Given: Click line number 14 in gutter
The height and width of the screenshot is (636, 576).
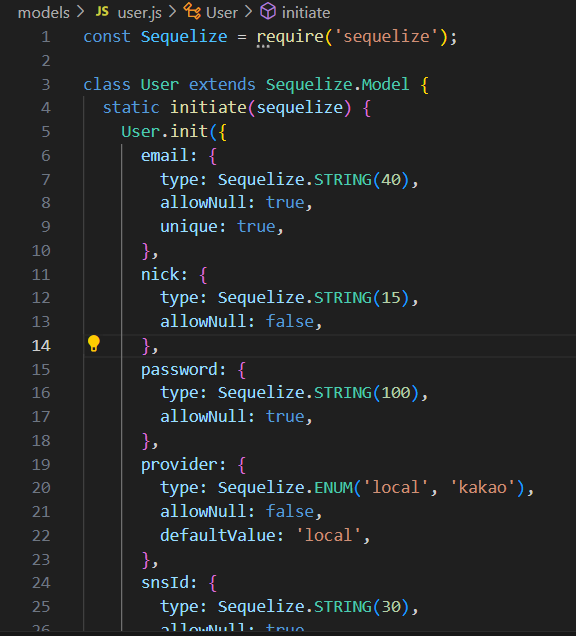Looking at the screenshot, I should (x=41, y=346).
